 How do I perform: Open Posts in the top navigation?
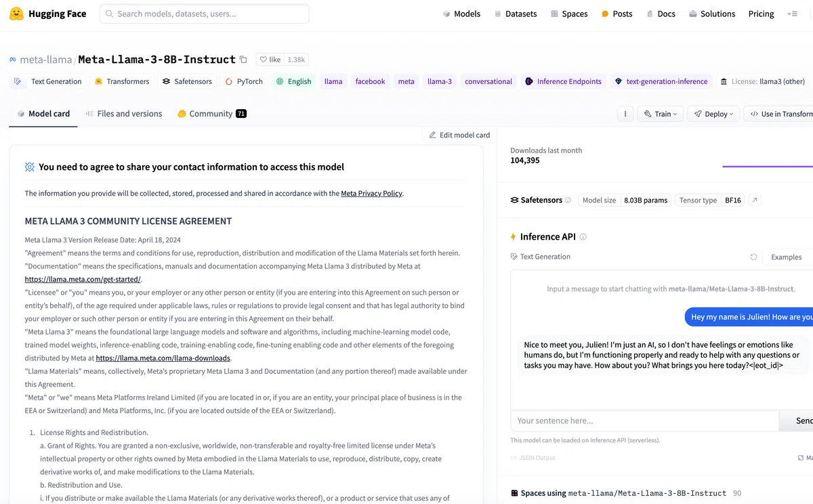click(617, 14)
